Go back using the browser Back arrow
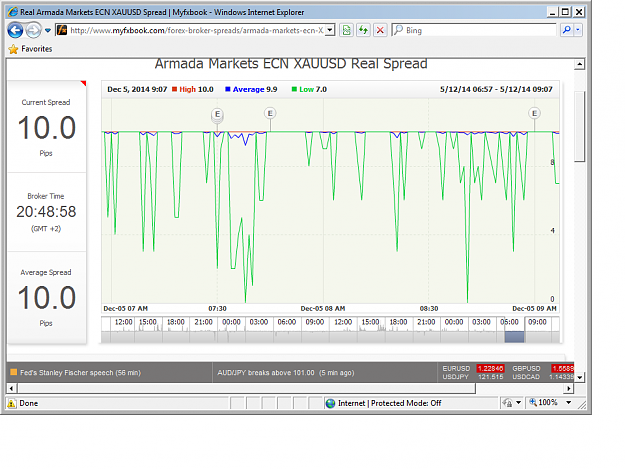The width and height of the screenshot is (625, 469). click(x=15, y=30)
